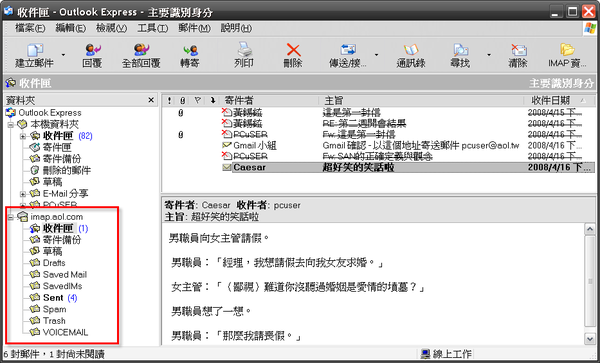
Task: Sort by the priority (!) column header
Action: pos(170,101)
